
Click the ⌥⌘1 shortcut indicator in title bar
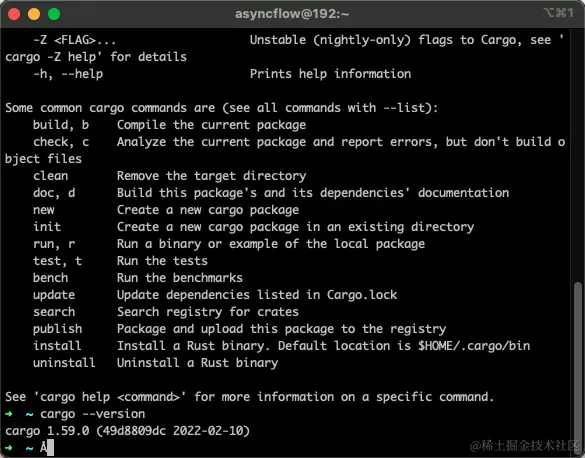pos(559,13)
